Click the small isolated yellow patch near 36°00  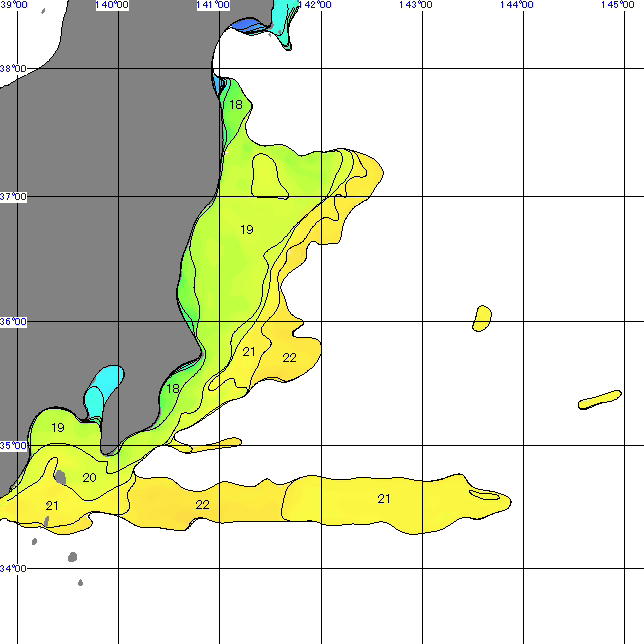tap(482, 318)
